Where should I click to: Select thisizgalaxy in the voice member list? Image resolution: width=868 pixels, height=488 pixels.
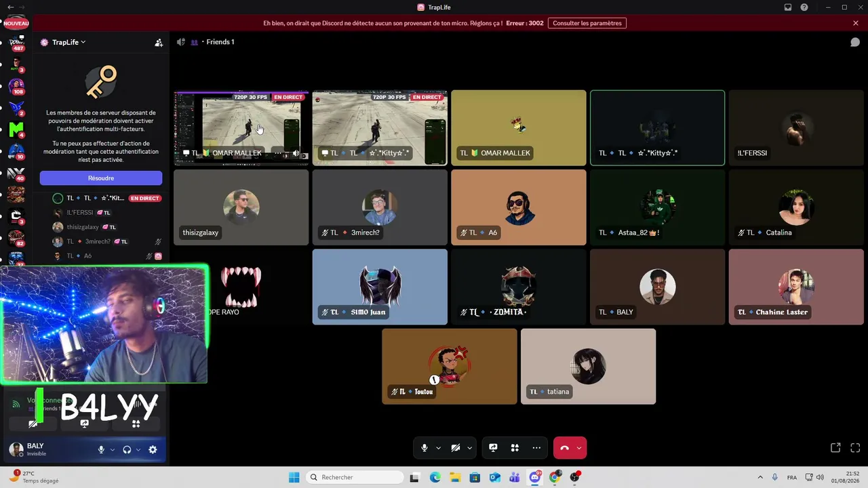108,227
